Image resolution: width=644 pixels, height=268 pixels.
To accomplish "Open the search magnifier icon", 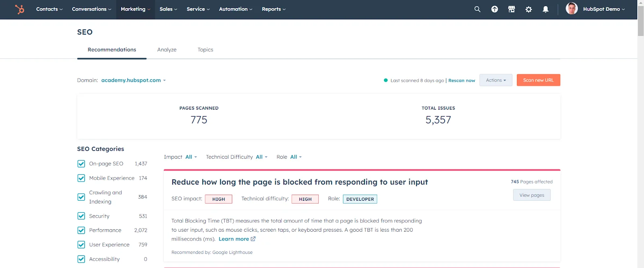I will point(477,9).
